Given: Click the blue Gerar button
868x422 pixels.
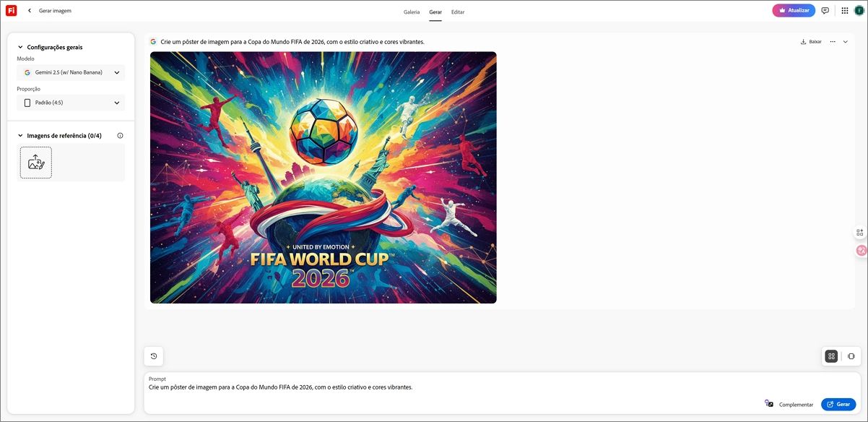Looking at the screenshot, I should pyautogui.click(x=838, y=405).
